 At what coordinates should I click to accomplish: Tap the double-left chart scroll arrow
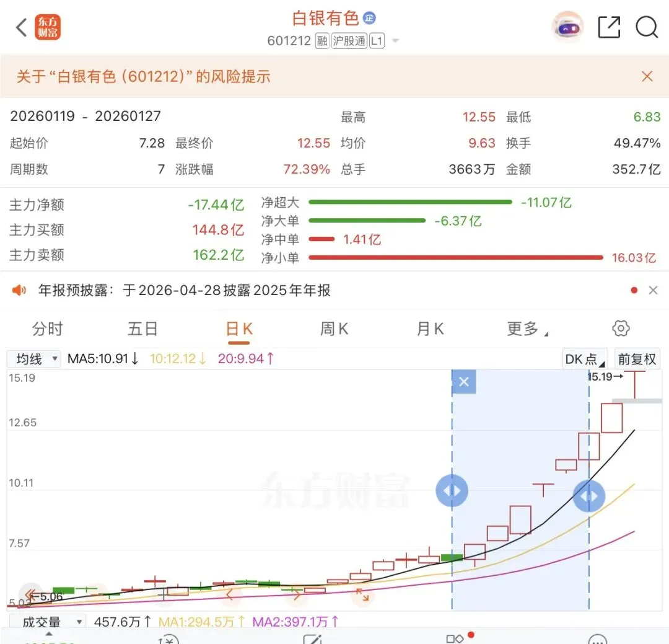click(x=31, y=594)
